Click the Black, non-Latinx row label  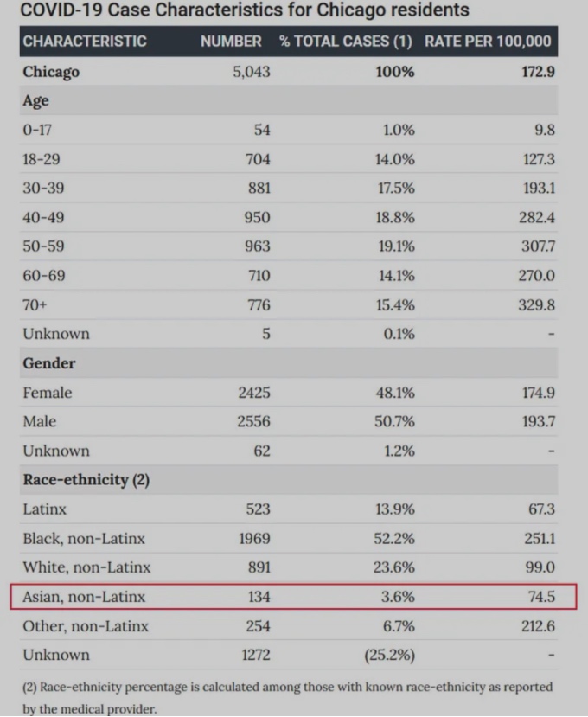tap(84, 538)
